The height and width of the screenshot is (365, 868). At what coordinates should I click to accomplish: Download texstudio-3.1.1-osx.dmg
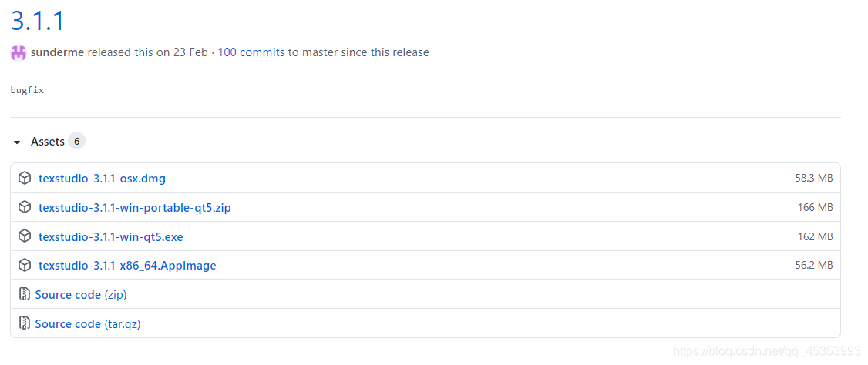pos(102,179)
